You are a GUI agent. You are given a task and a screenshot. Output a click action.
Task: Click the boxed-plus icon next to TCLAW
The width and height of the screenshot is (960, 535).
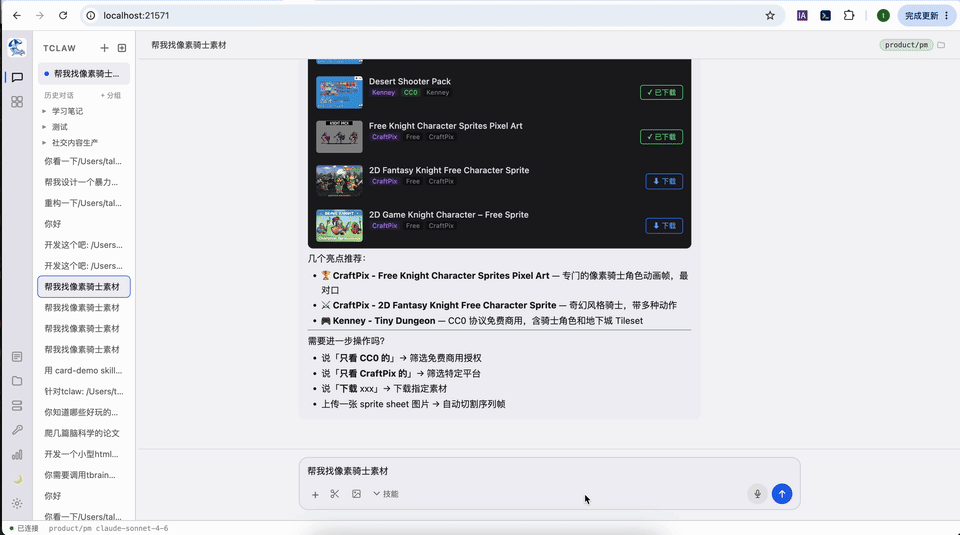(x=122, y=48)
